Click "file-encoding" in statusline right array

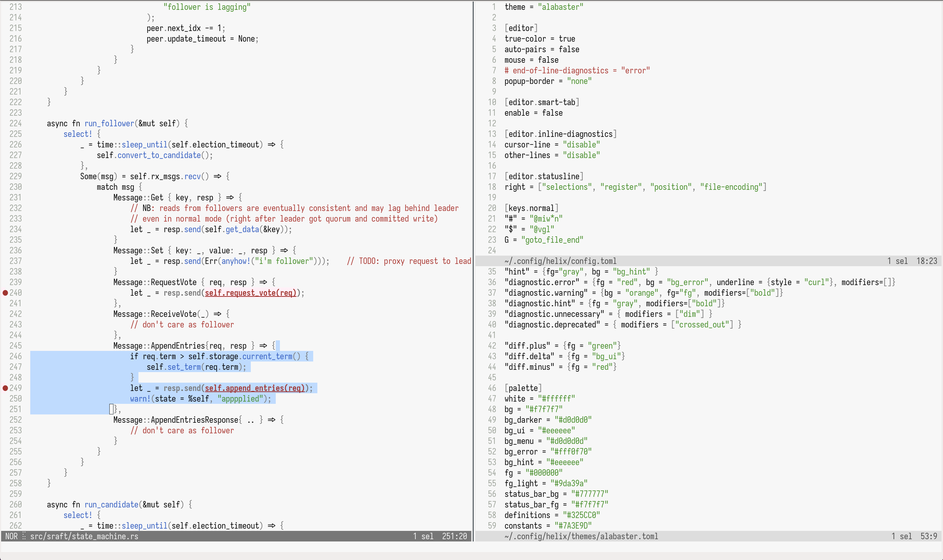click(x=731, y=187)
